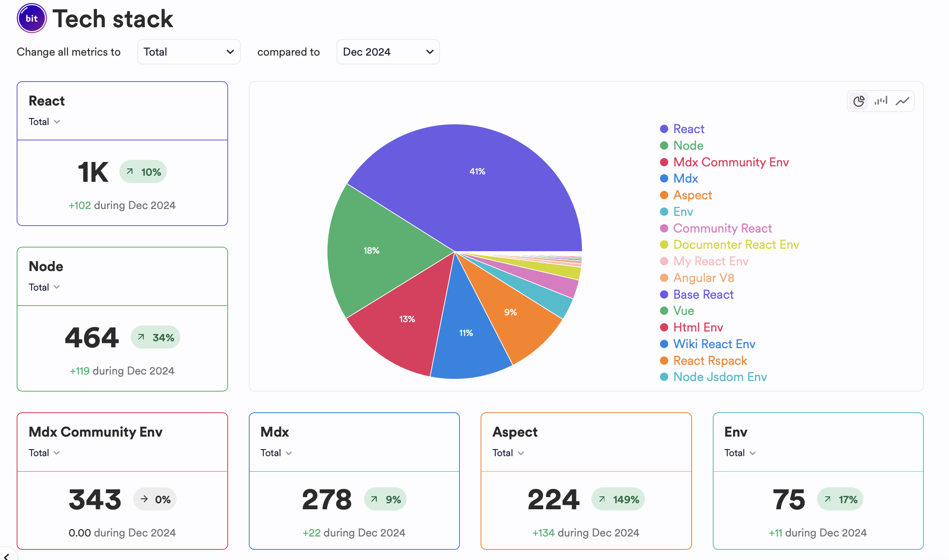Screen dimensions: 949x560
Task: Click '+119 during Dec 2024' text
Action: tap(122, 370)
